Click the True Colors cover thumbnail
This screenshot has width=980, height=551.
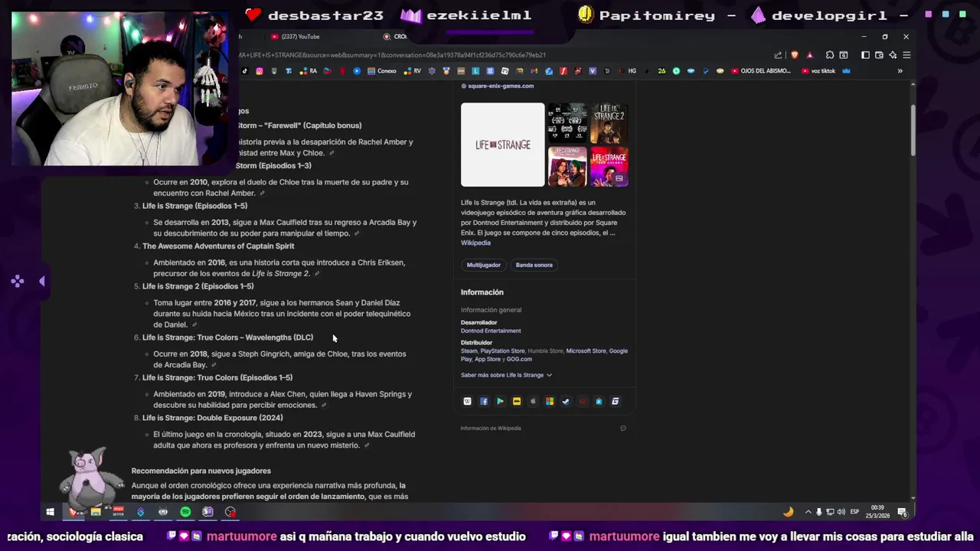tap(609, 166)
